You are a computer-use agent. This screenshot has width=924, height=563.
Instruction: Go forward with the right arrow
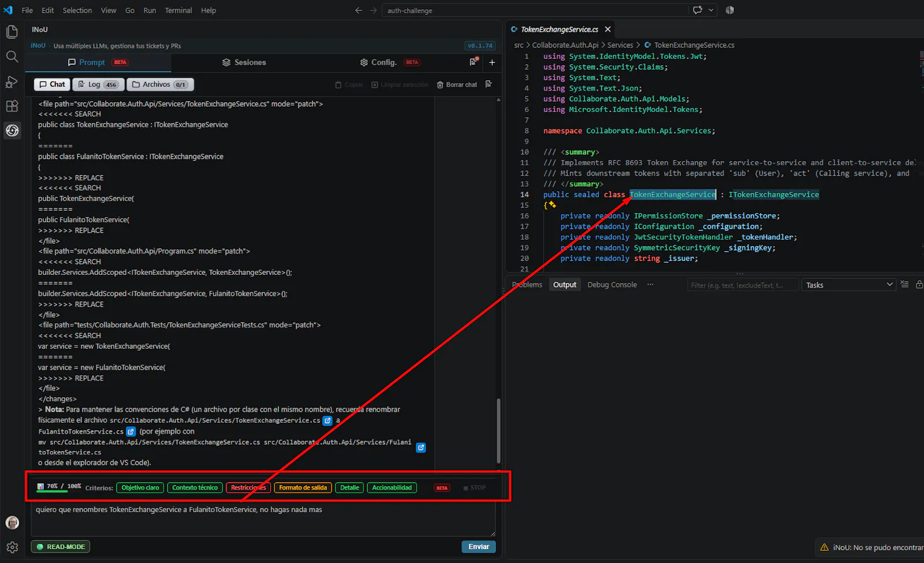point(373,10)
